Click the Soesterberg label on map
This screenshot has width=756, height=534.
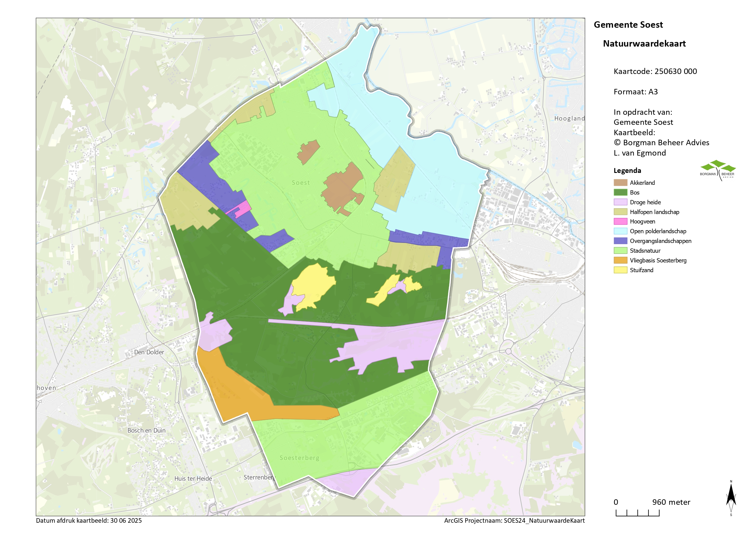click(x=299, y=458)
